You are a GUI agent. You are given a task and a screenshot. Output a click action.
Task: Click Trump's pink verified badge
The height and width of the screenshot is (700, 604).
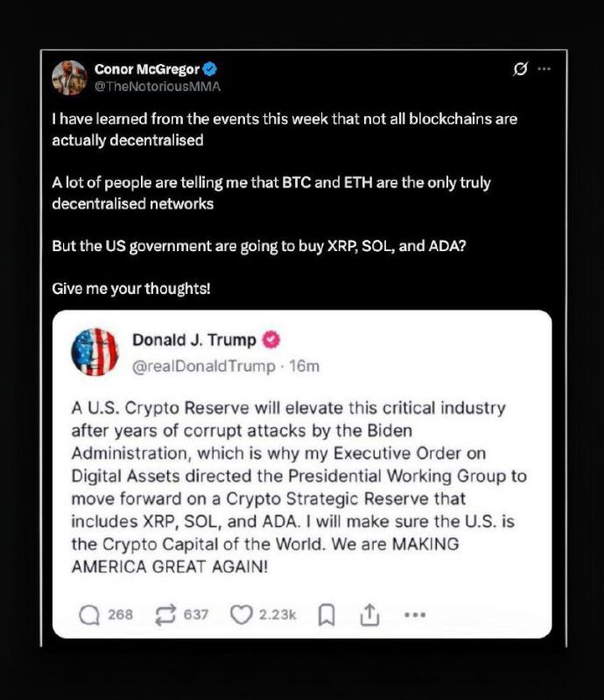click(x=271, y=339)
